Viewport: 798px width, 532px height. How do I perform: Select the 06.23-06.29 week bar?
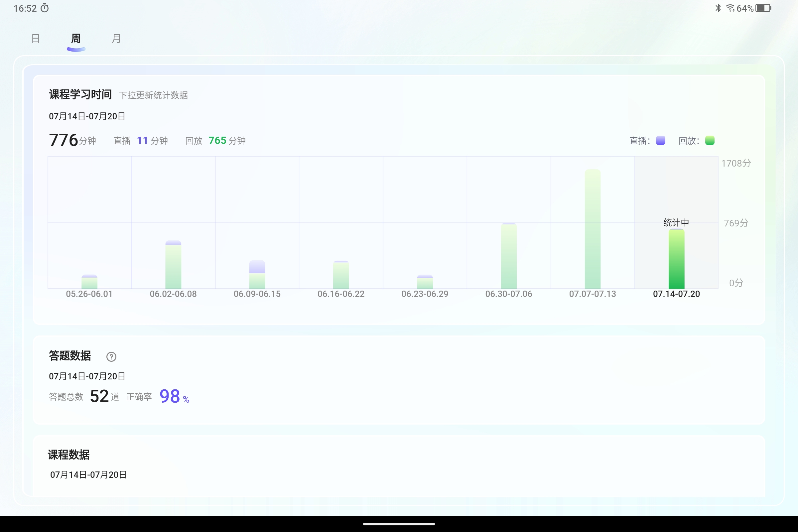(425, 282)
